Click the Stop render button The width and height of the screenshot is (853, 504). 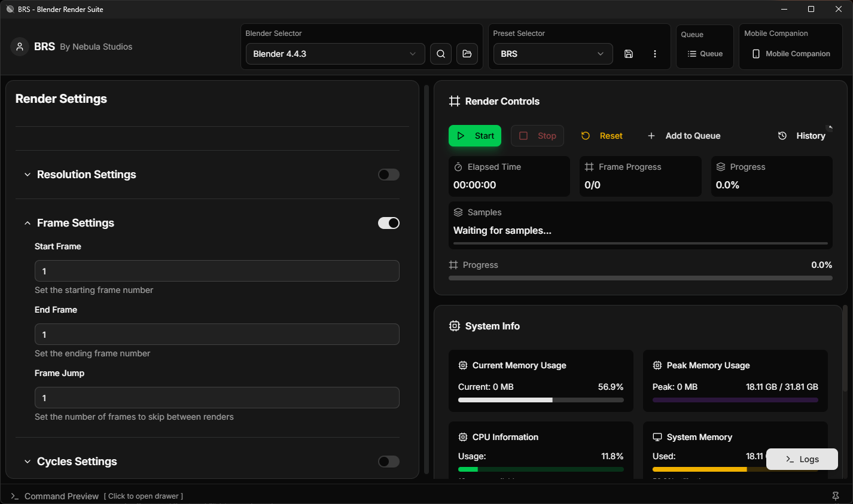(537, 136)
